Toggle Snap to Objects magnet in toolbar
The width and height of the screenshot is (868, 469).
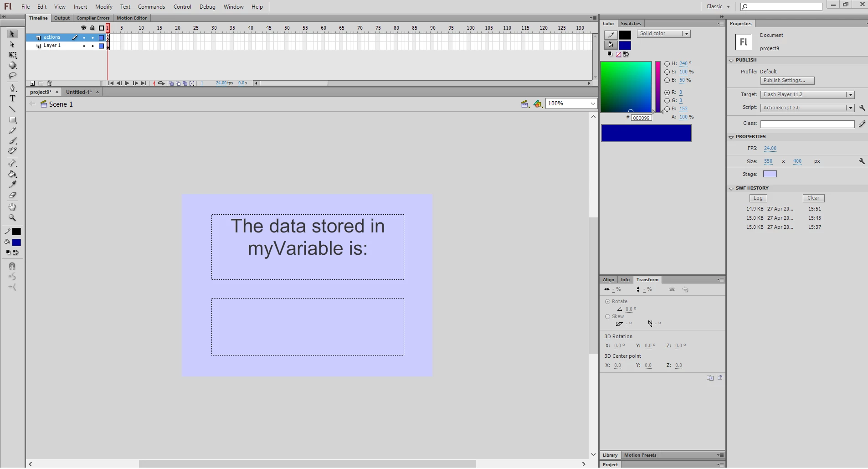(12, 266)
